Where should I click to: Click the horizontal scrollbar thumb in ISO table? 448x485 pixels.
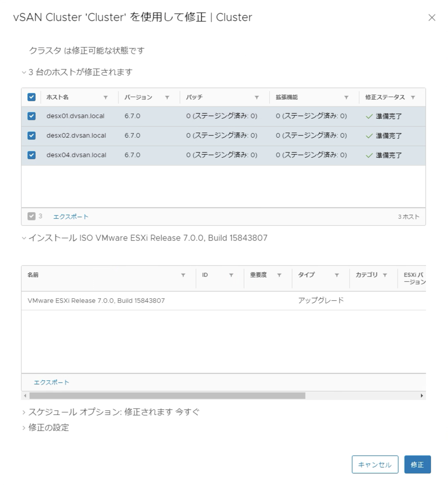click(x=167, y=396)
